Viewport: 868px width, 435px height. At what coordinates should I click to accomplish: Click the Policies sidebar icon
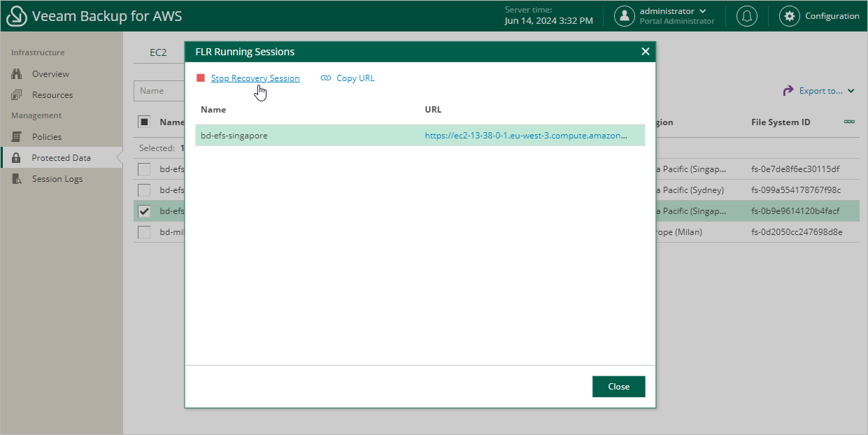17,137
